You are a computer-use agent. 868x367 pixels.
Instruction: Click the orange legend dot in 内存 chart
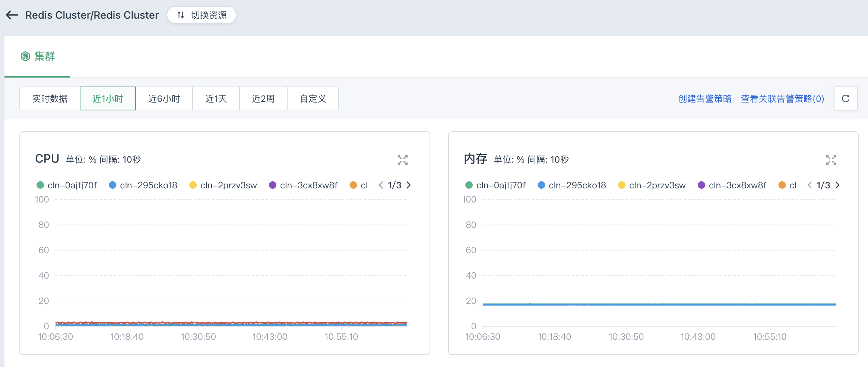[x=782, y=185]
